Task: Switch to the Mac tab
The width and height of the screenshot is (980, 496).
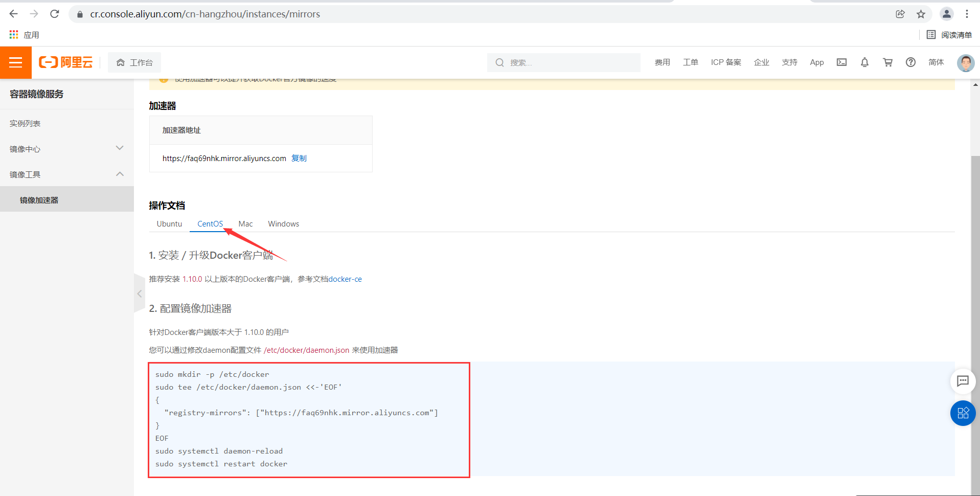Action: [x=245, y=224]
